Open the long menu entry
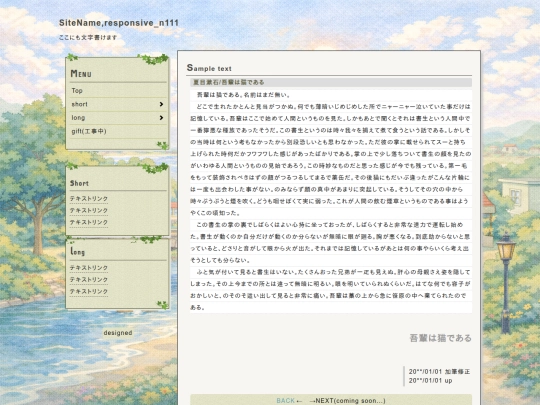The height and width of the screenshot is (405, 540). (x=117, y=118)
